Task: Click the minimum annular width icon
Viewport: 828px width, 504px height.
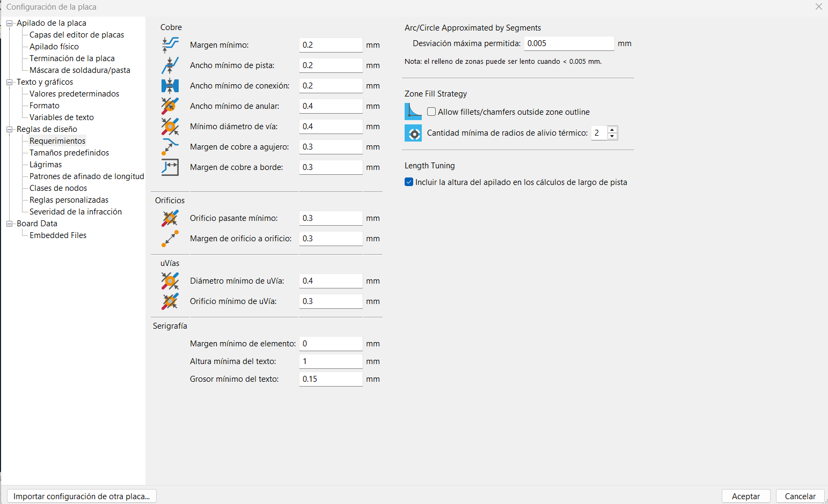Action: [170, 106]
